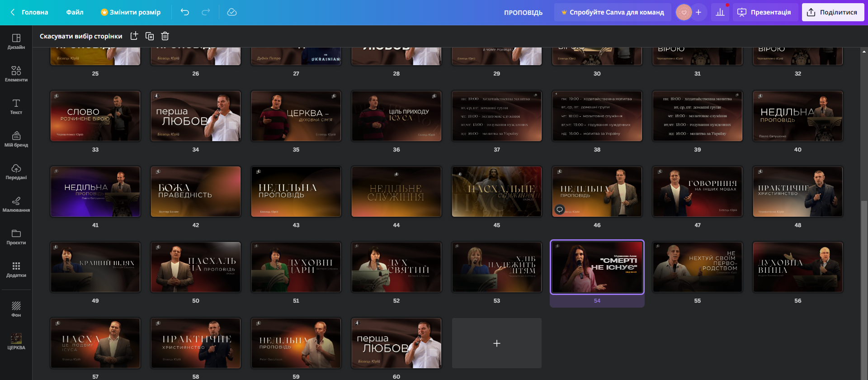The image size is (868, 380).
Task: Select page 42 БОЖА ПРАВЕДНІСТЬ thumbnail
Action: click(x=196, y=192)
